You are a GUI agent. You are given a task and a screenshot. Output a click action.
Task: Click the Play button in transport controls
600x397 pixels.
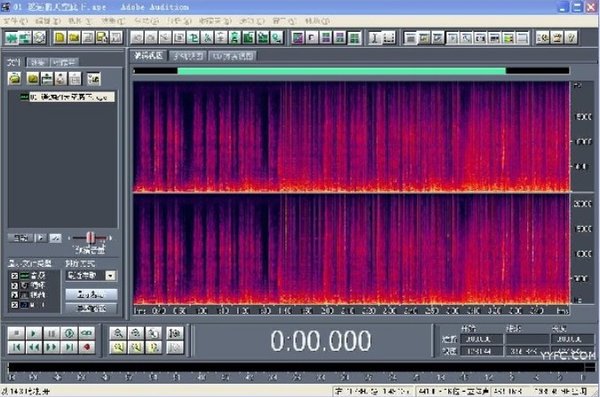(34, 333)
